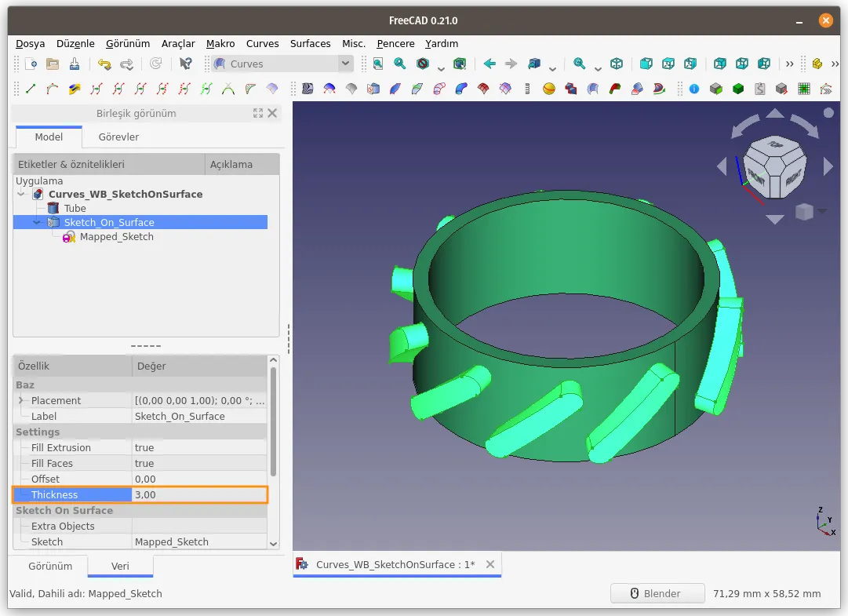Select the Veri property tab

pos(120,566)
